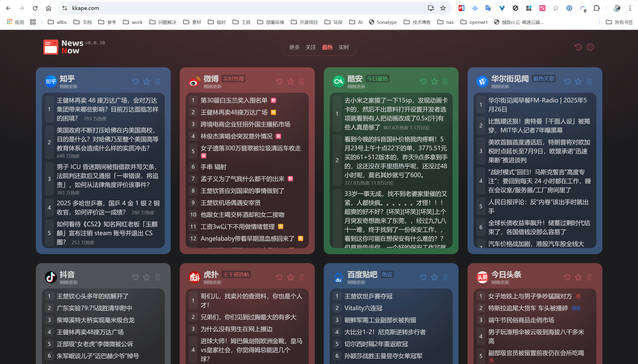The image size is (638, 364).
Task: Click the 今日头条 card drag handle
Action: click(589, 277)
